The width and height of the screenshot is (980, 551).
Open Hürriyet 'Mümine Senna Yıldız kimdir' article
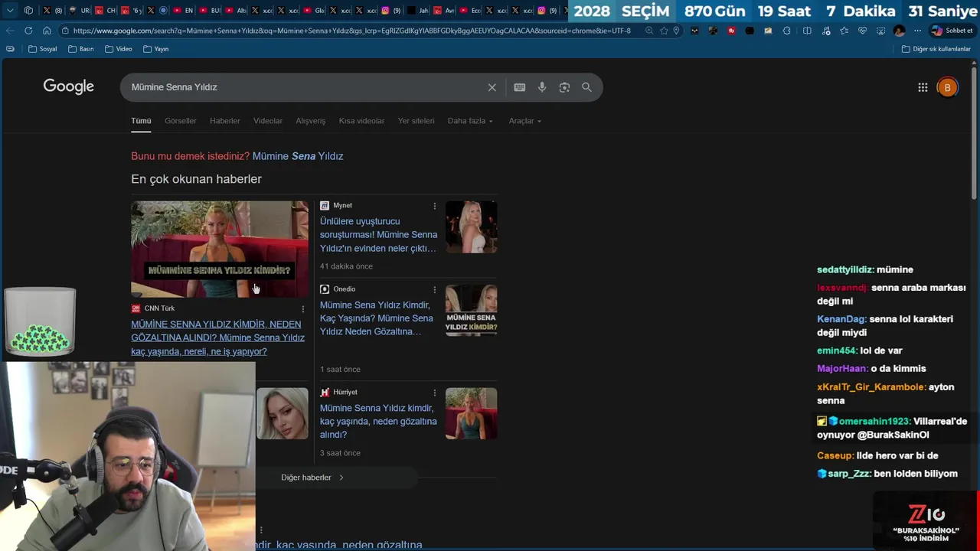(378, 421)
